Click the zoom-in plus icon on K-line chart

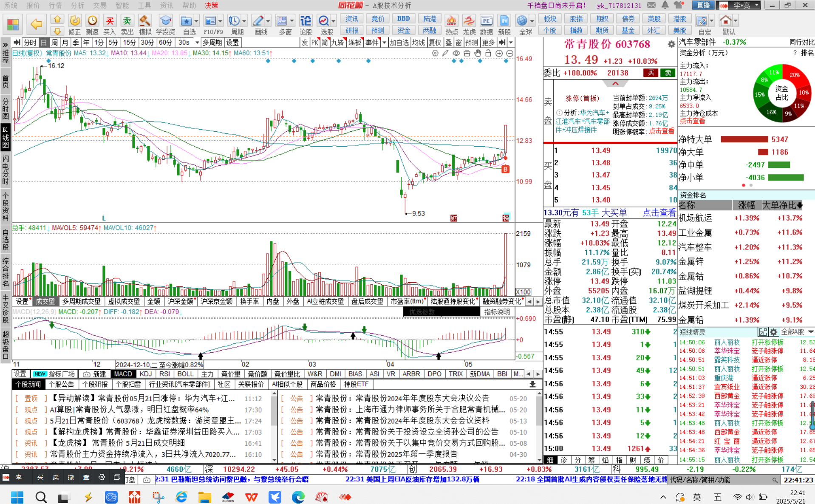[499, 54]
